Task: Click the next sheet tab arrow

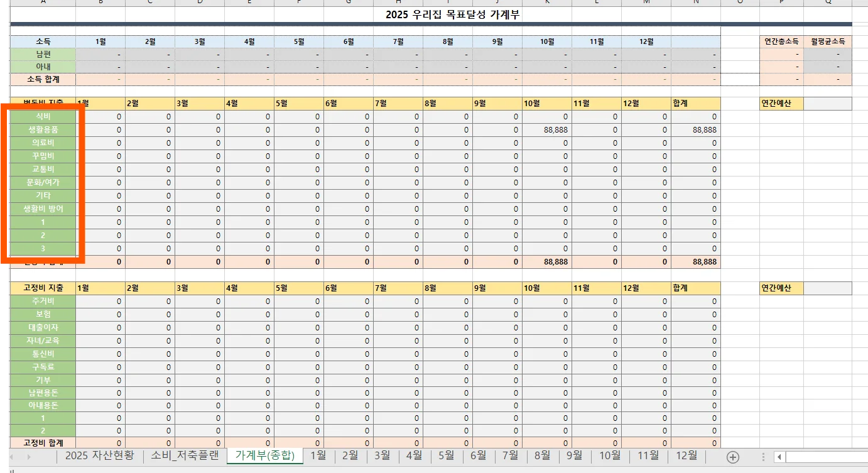Action: click(29, 457)
